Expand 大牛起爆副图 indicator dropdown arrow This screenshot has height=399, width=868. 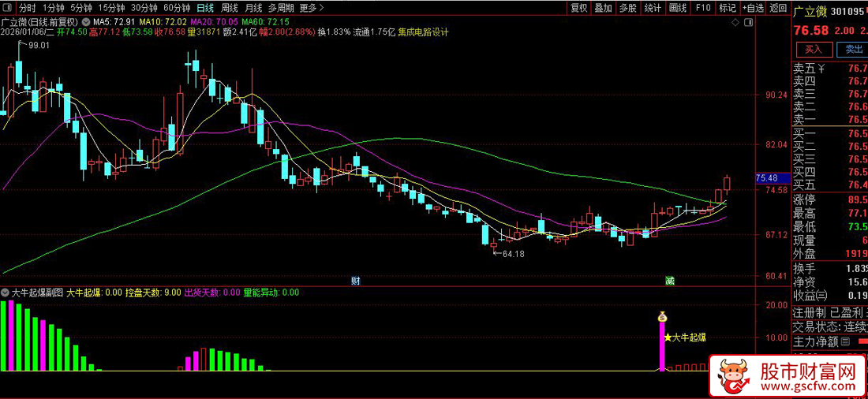click(6, 293)
